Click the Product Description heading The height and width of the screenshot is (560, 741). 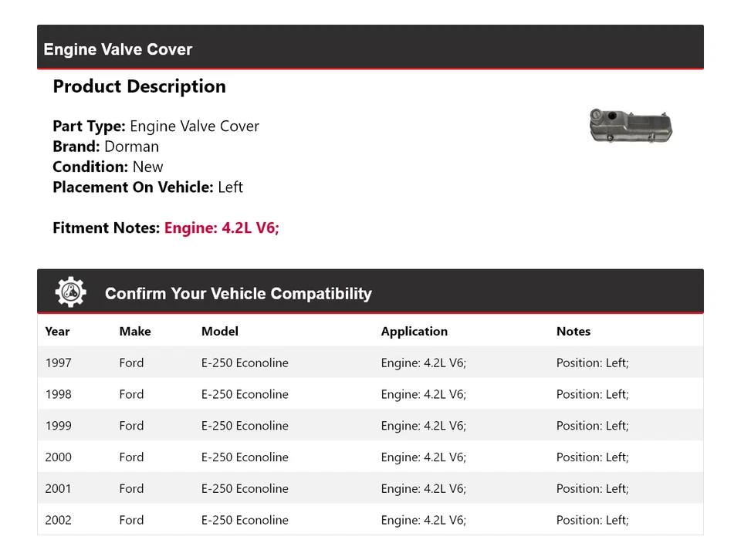(x=139, y=86)
